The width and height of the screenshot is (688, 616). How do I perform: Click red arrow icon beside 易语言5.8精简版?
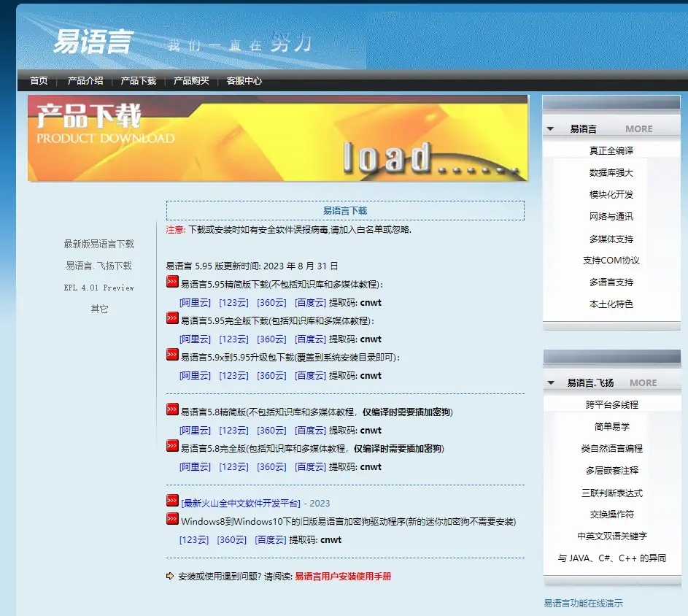pyautogui.click(x=172, y=409)
